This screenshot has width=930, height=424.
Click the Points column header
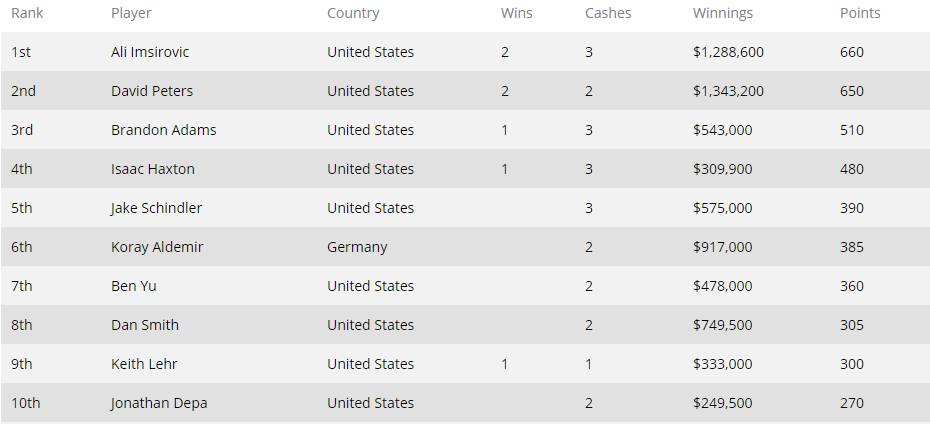[860, 13]
